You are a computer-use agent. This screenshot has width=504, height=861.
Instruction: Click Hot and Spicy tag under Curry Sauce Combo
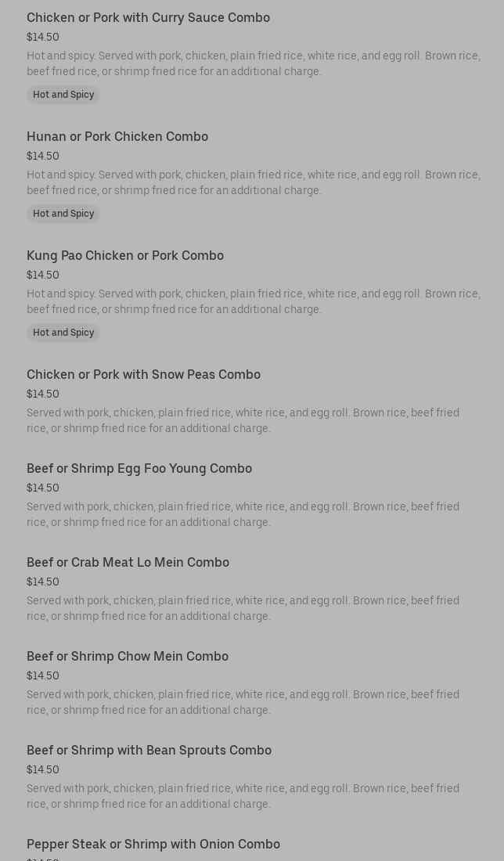click(x=63, y=95)
